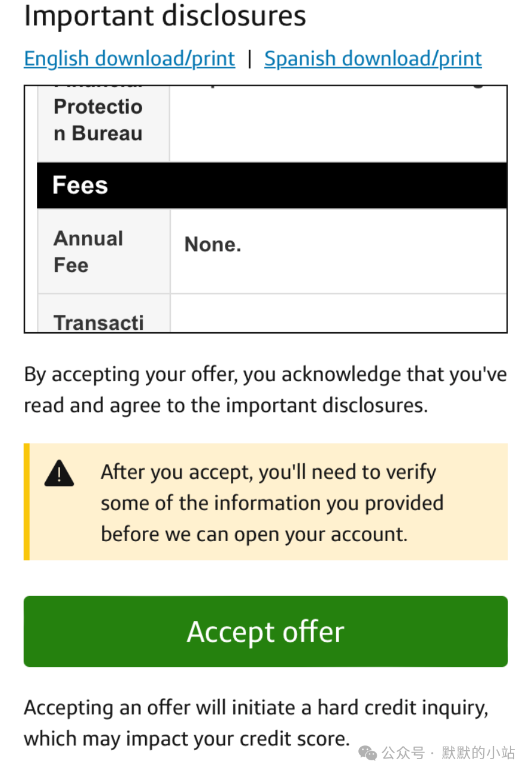The image size is (532, 774).
Task: Click the Important disclosures heading
Action: point(165,16)
